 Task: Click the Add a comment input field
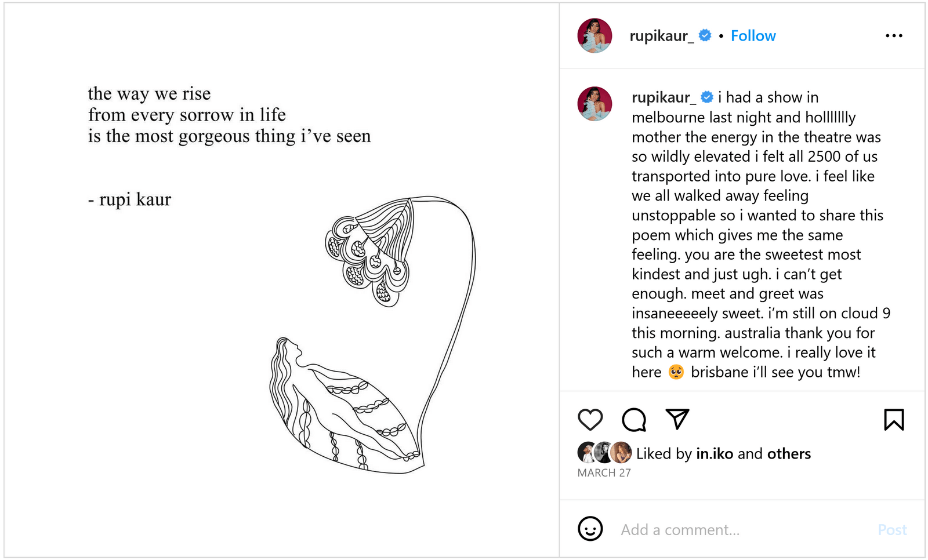(680, 529)
